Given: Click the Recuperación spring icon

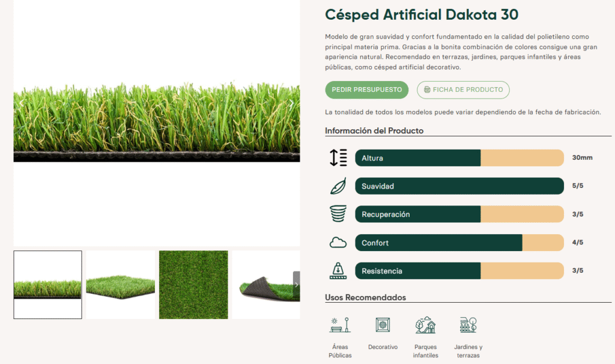Looking at the screenshot, I should pos(338,214).
